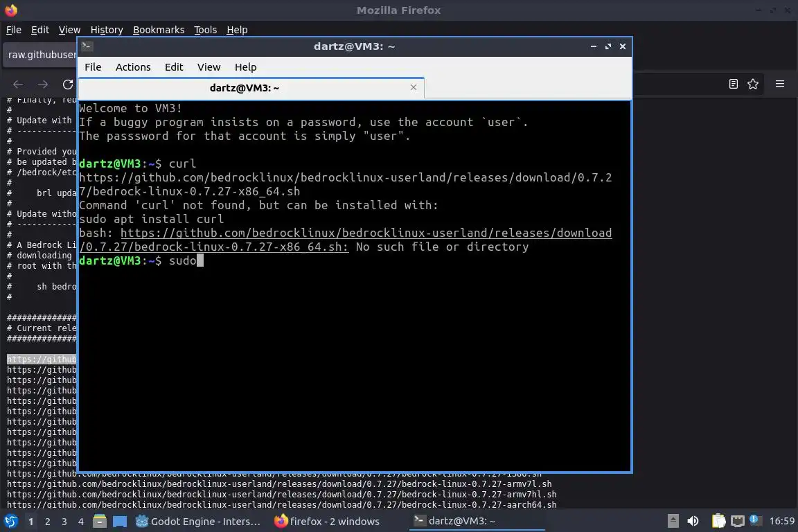Screen dimensions: 798x532
Task: Click the '# Update with' comment line in Firefox
Action: pyautogui.click(x=39, y=121)
